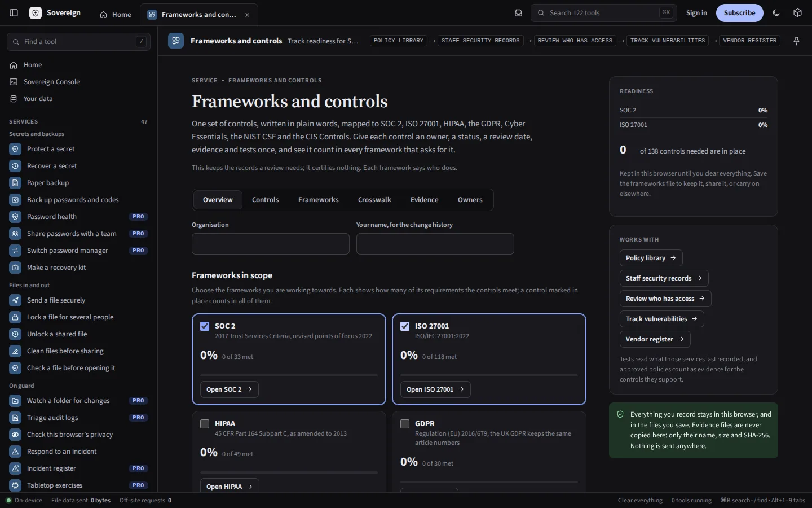Switch to dark mode moon icon
Screen dimensions: 812x508
776,13
